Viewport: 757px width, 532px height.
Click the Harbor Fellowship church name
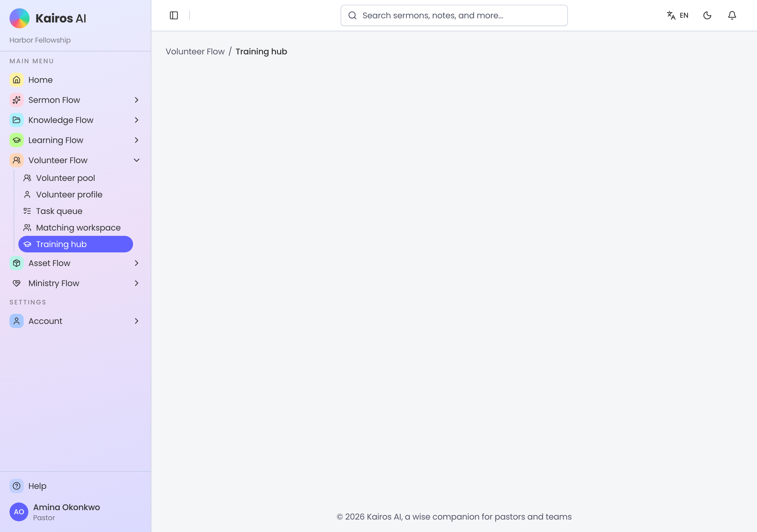coord(40,40)
